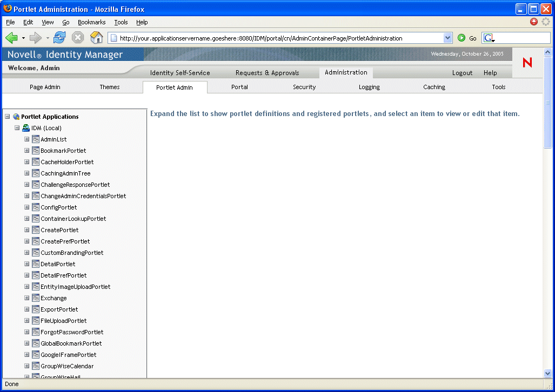This screenshot has height=392, width=555.
Task: Click the Google search input box
Action: coord(523,38)
